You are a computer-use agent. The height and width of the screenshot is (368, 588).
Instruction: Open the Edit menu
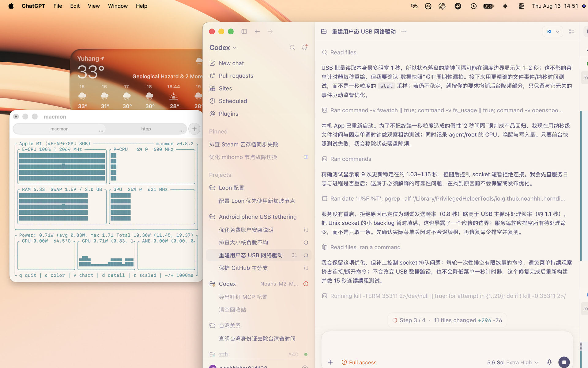point(75,6)
